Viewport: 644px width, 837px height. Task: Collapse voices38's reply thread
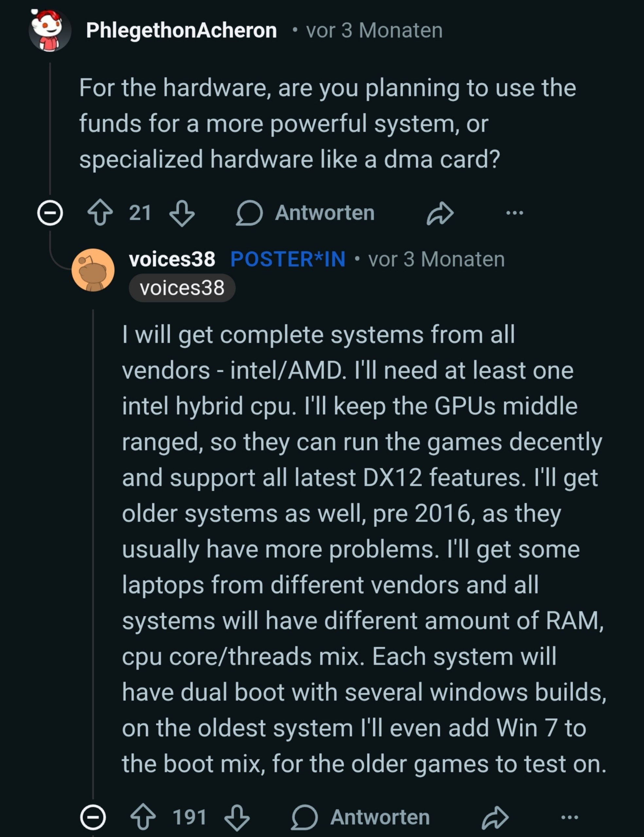pyautogui.click(x=93, y=817)
